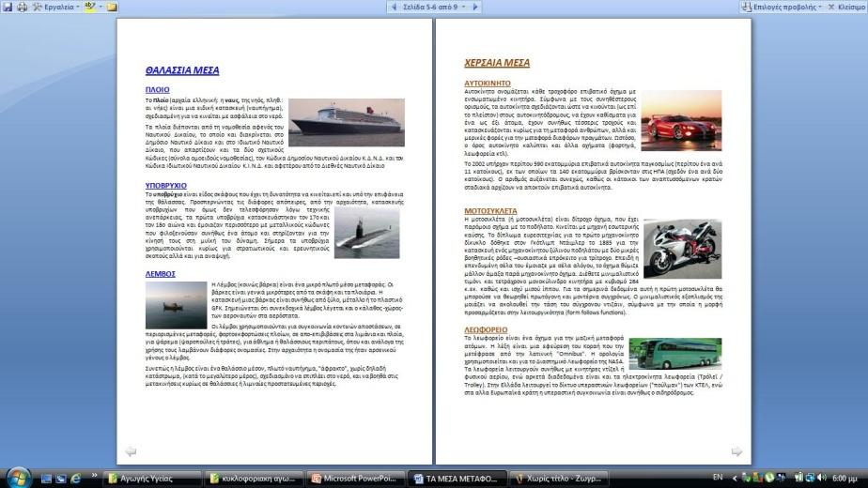Click the ΘΑΛΑΣΣΙΑ ΜΕΣΑ heading

pos(182,70)
